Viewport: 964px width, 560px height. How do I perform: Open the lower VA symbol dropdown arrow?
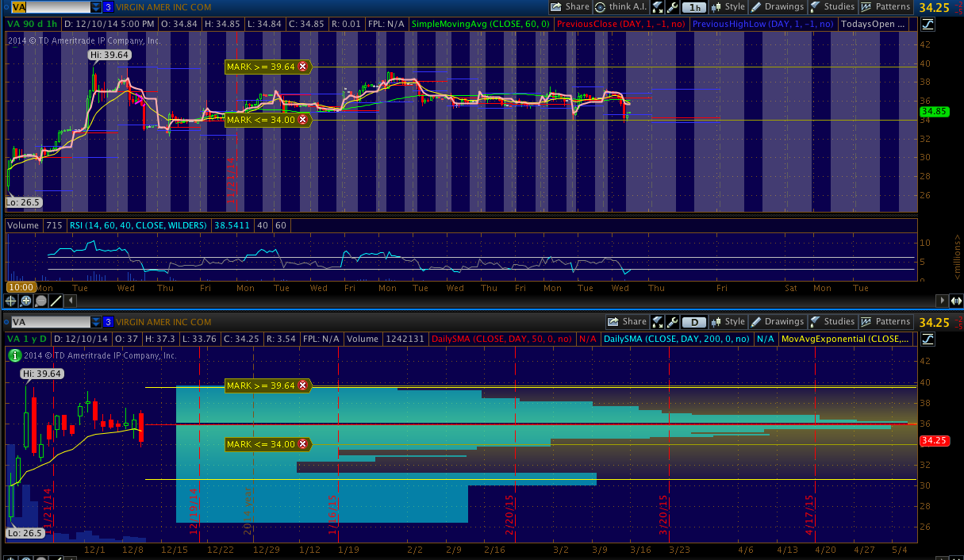pos(96,322)
